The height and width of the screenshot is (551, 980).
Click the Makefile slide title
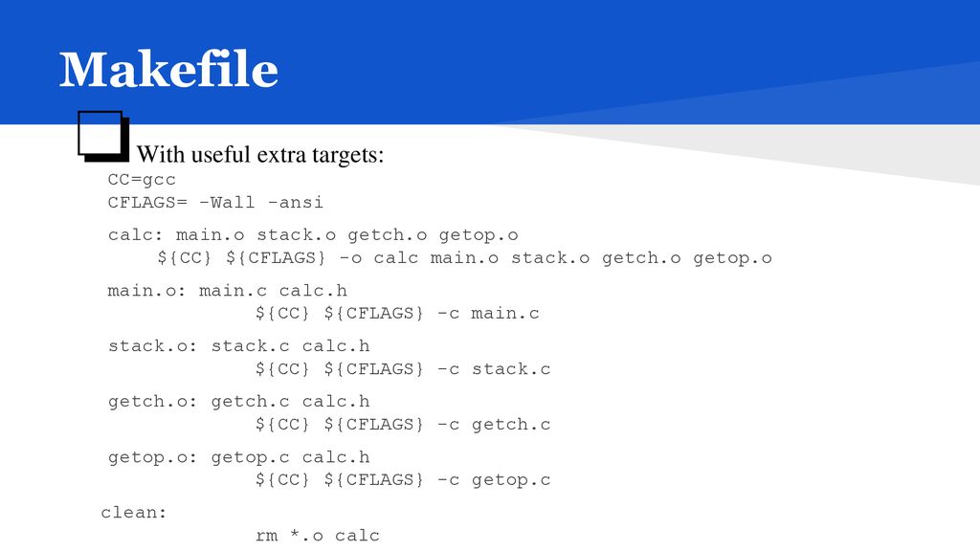[x=168, y=69]
